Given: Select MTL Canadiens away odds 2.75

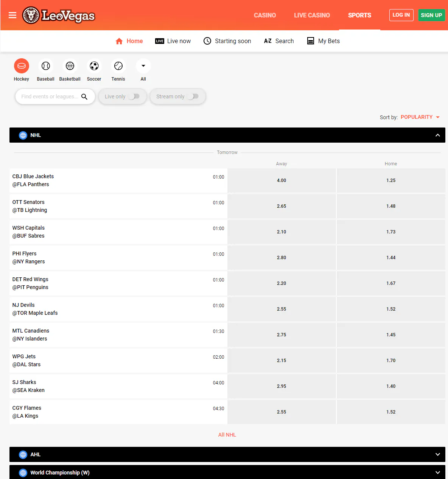Looking at the screenshot, I should (x=282, y=335).
